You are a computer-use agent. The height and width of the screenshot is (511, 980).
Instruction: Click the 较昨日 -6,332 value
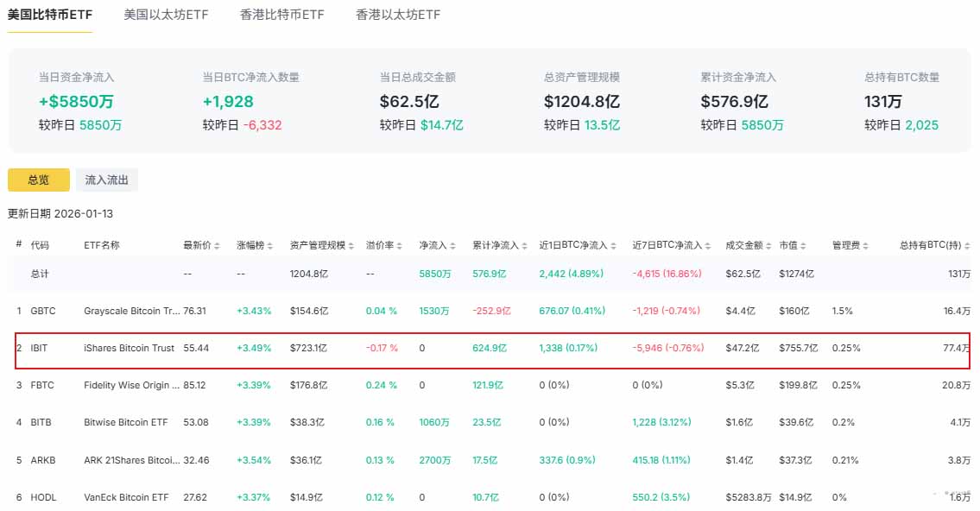point(262,125)
